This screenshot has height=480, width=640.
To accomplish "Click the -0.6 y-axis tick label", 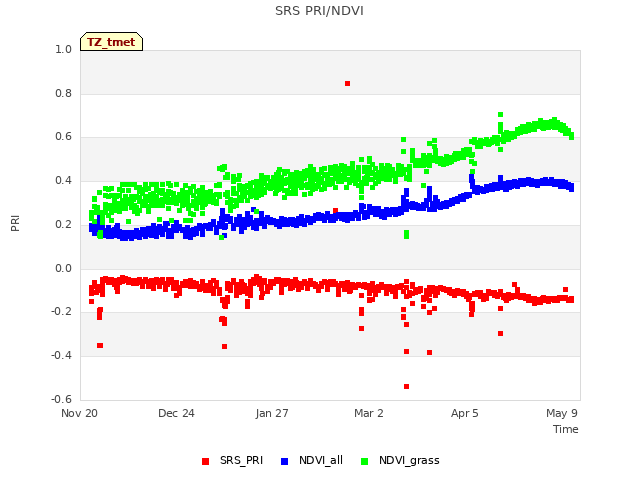I will [x=61, y=399].
